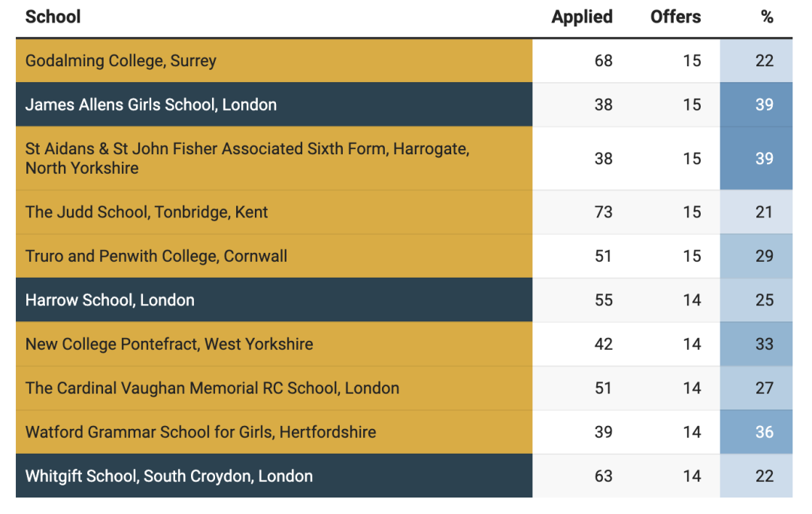This screenshot has width=812, height=514.
Task: Click the % column header
Action: [x=767, y=17]
